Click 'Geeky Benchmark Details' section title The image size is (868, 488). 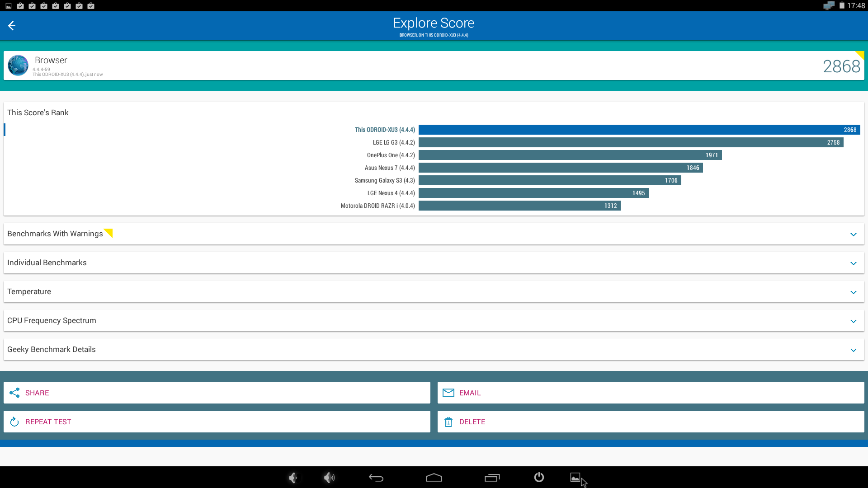52,349
